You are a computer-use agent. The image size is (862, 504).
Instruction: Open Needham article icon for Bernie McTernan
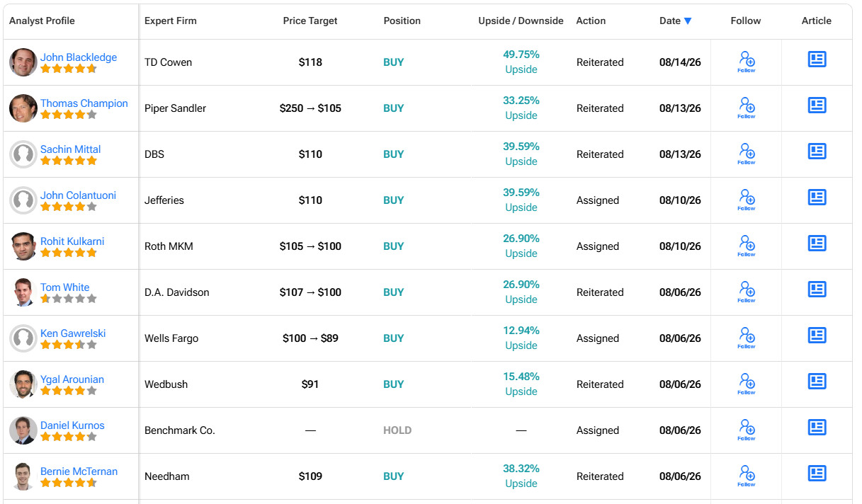tap(817, 474)
